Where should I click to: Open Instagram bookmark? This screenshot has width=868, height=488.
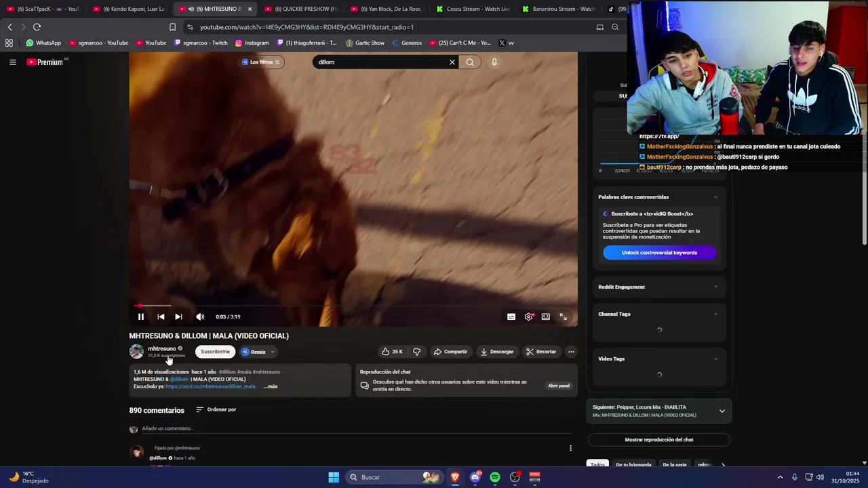(x=252, y=43)
